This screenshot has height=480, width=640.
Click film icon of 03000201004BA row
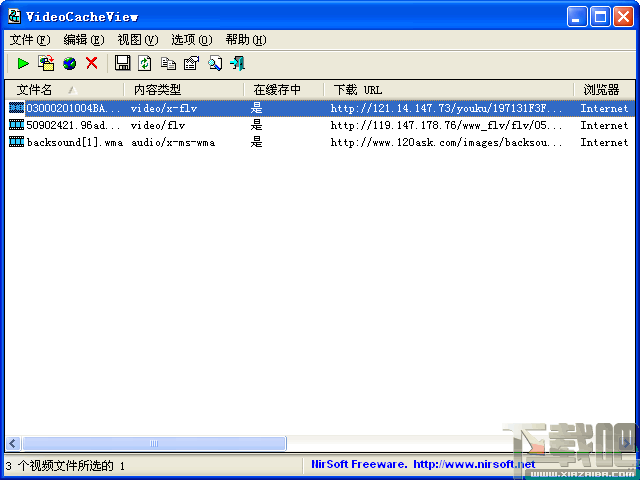(x=16, y=108)
